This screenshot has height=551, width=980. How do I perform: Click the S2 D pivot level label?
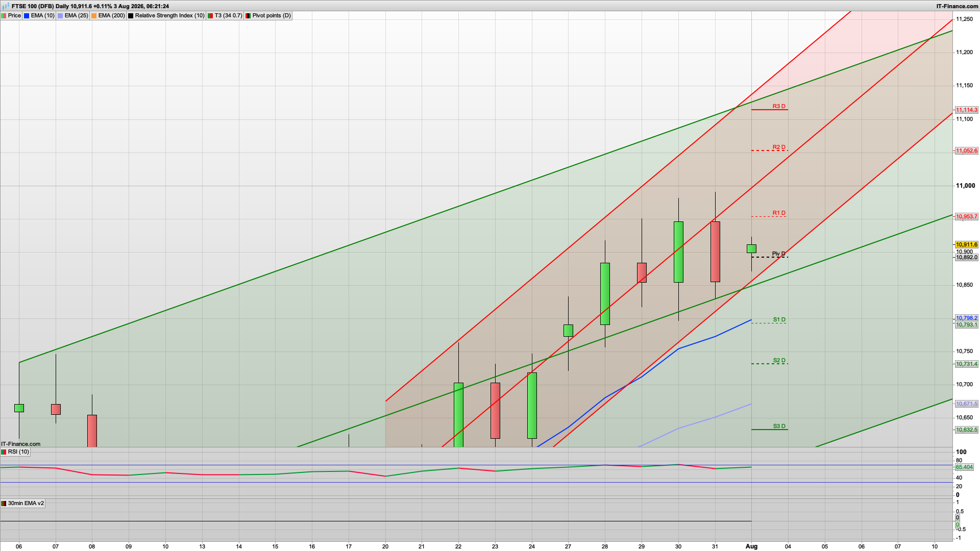click(779, 361)
